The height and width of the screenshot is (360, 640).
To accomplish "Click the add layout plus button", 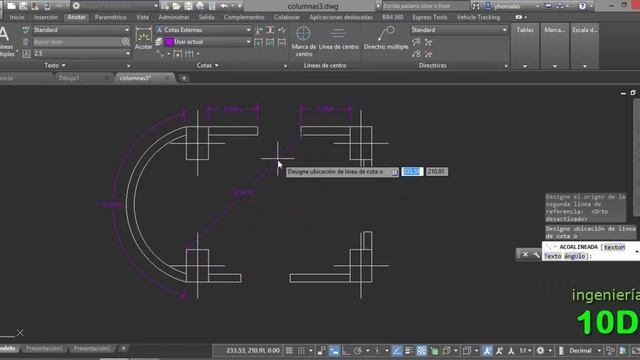I will coord(123,348).
